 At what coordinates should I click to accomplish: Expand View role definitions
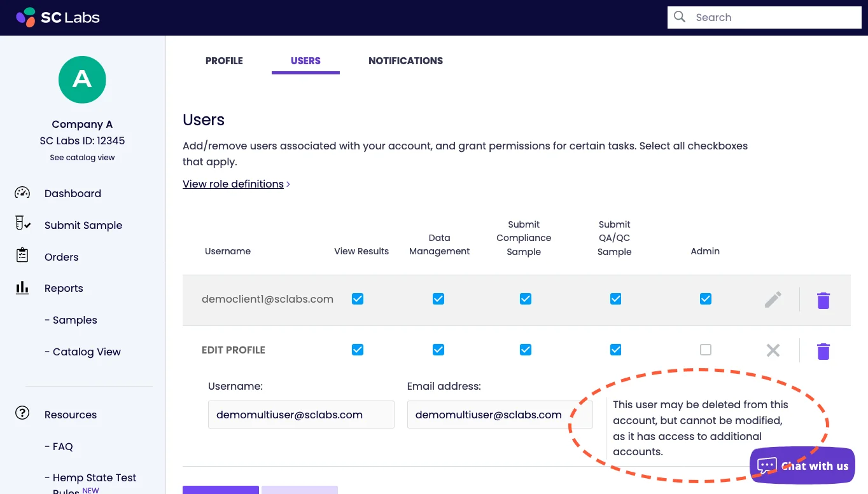(x=233, y=184)
